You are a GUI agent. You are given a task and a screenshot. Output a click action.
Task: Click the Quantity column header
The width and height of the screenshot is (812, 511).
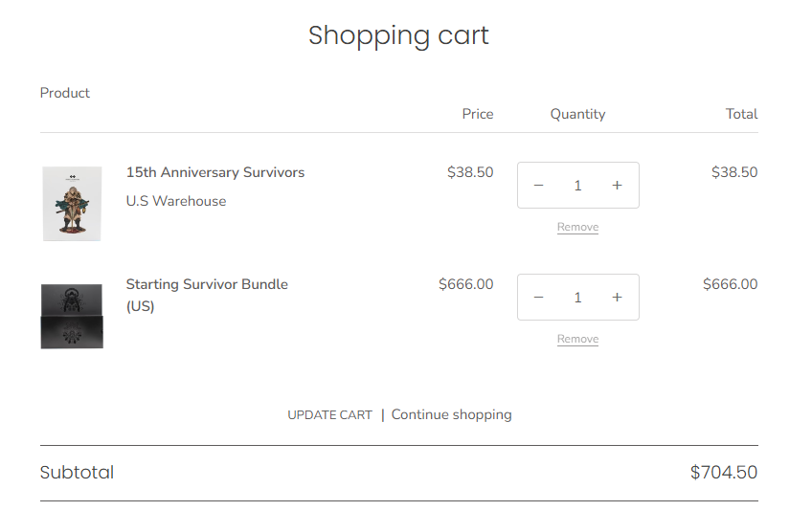(x=577, y=114)
